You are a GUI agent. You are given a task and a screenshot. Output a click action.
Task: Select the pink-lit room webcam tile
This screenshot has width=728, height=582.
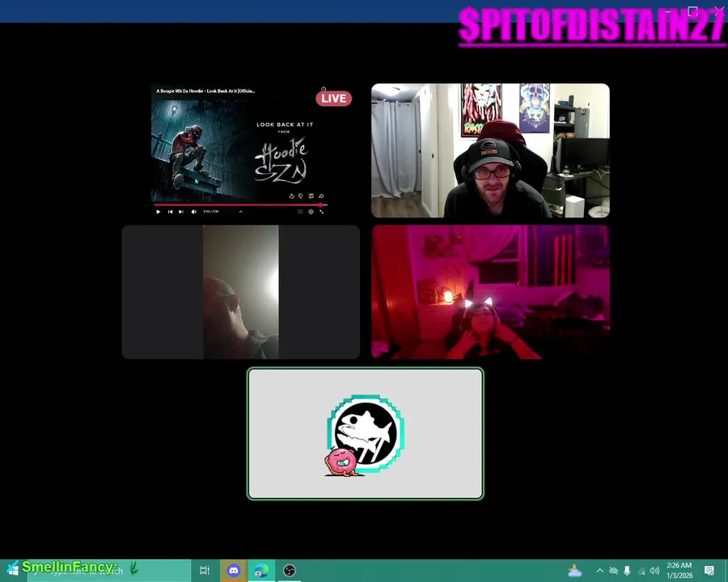pyautogui.click(x=490, y=292)
